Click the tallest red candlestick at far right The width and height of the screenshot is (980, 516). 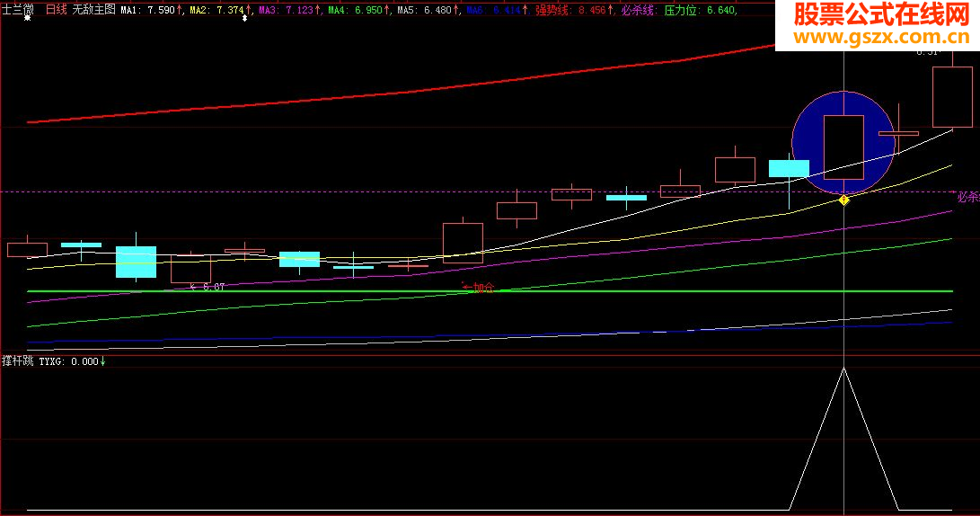(952, 97)
